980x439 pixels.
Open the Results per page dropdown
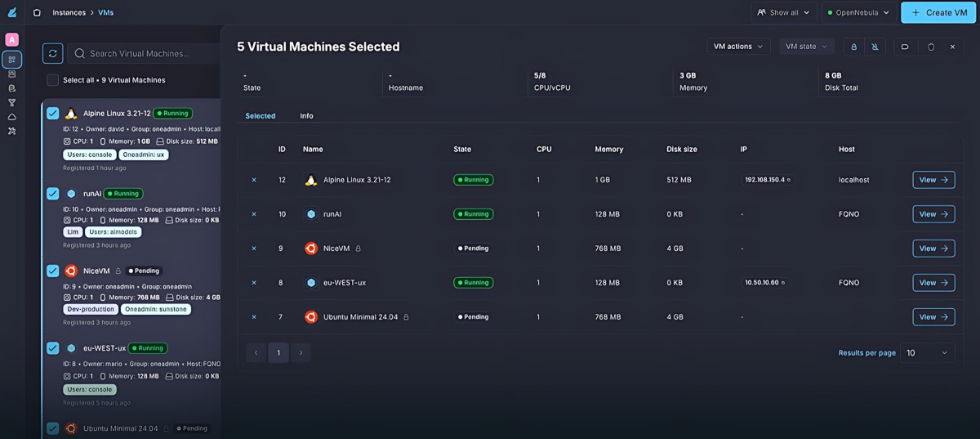coord(927,352)
